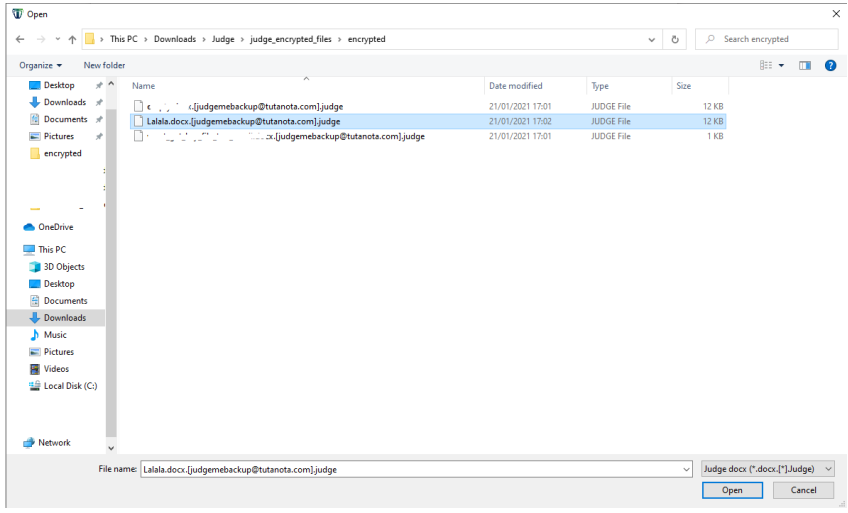Expand the Organize dropdown menu
The image size is (848, 513).
(39, 65)
